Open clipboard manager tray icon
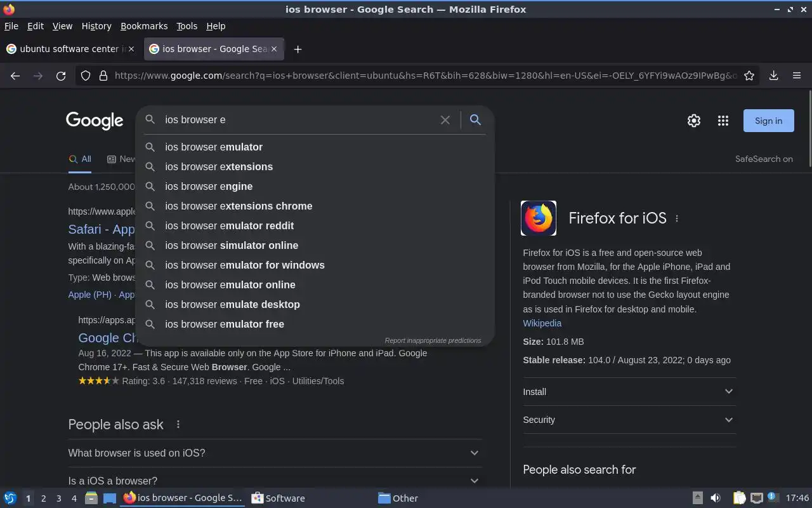Viewport: 812px width, 508px height. [x=739, y=498]
